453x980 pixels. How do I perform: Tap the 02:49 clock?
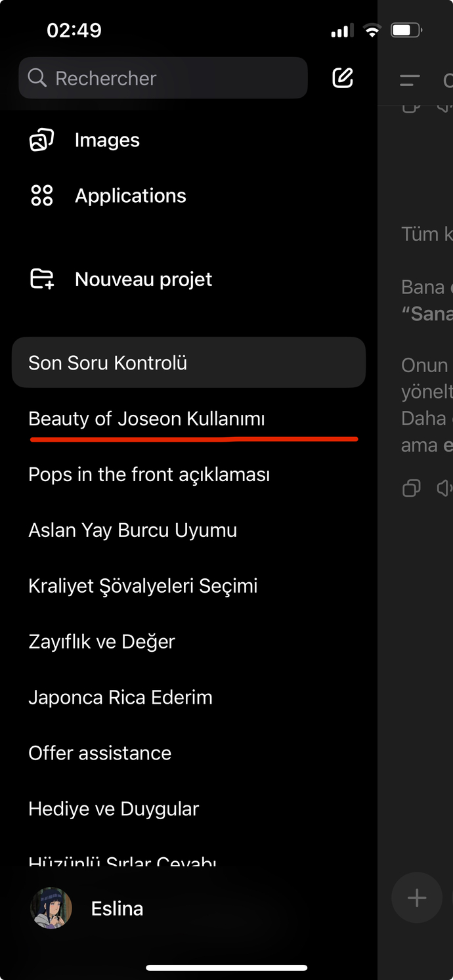point(74,30)
